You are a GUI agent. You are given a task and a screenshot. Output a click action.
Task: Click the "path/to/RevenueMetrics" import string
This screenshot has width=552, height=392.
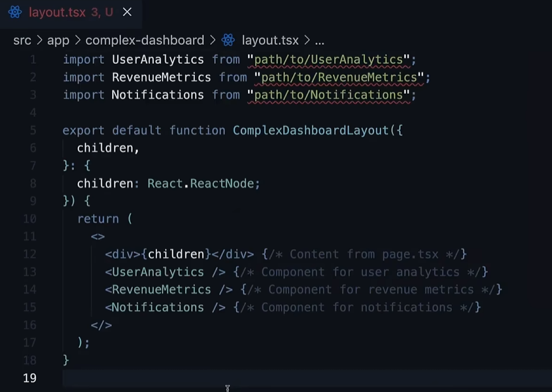pos(339,77)
